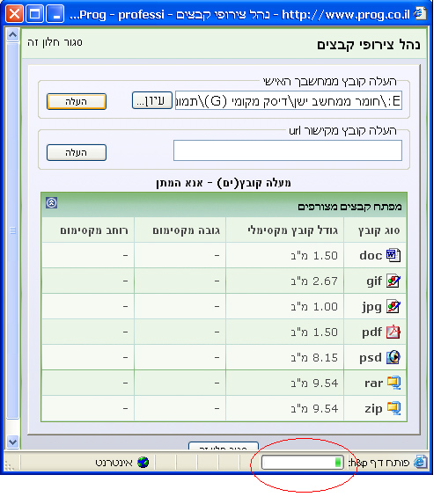Click the partially hidden close window button at bottom

(224, 446)
